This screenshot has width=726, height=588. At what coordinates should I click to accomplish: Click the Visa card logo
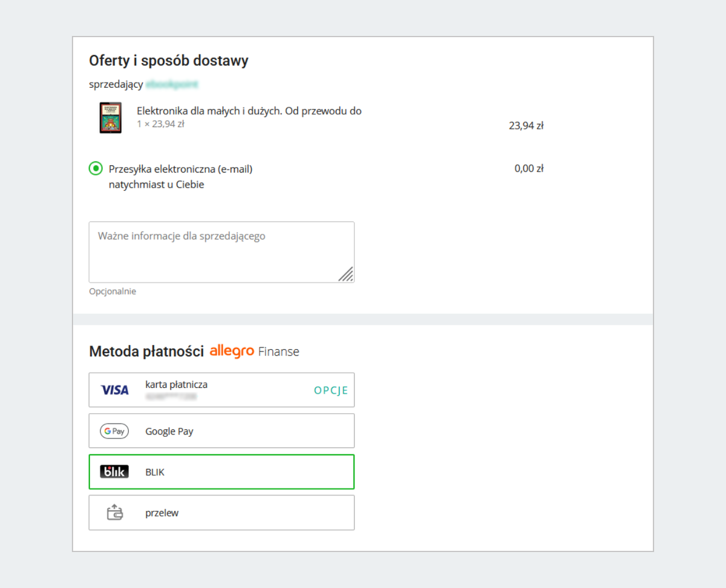click(114, 390)
